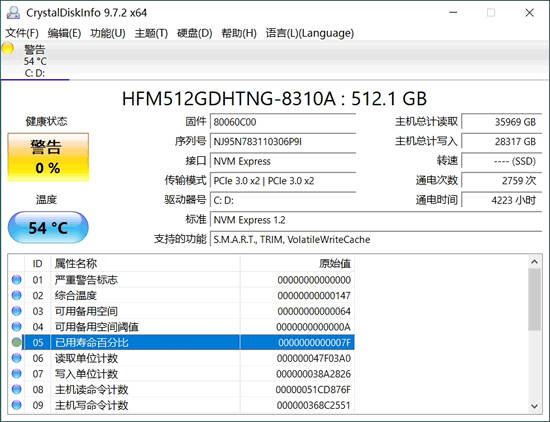The image size is (550, 422).
Task: Click status circle for attribute 03 可用备用空间
Action: coord(16,311)
